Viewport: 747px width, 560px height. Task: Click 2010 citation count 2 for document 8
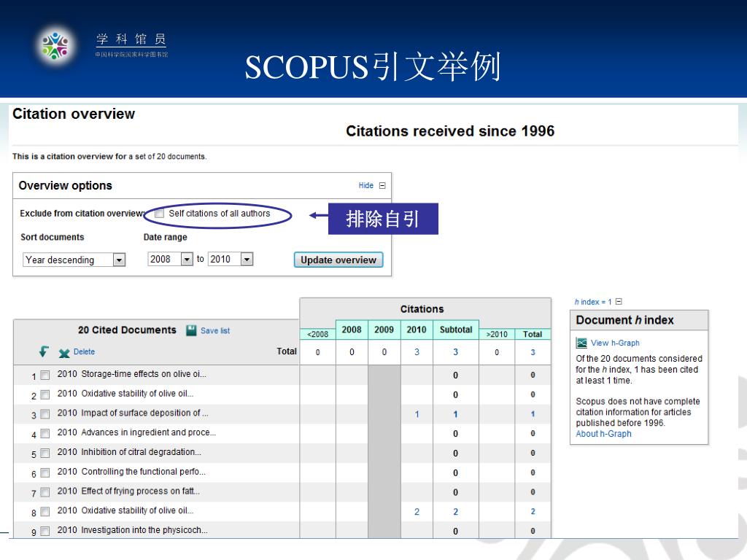[x=417, y=512]
